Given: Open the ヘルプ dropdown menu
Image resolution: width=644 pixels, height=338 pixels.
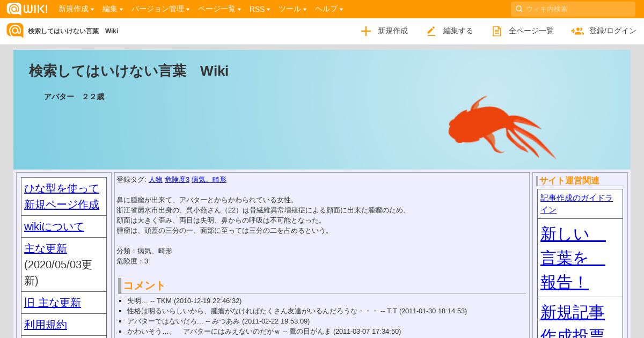Looking at the screenshot, I should (x=329, y=9).
